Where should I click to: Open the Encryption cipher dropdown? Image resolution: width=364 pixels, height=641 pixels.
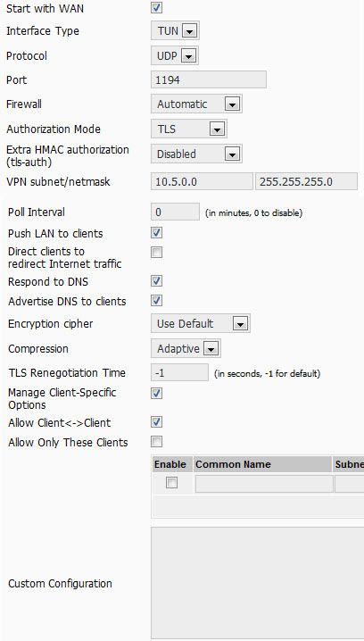point(200,324)
